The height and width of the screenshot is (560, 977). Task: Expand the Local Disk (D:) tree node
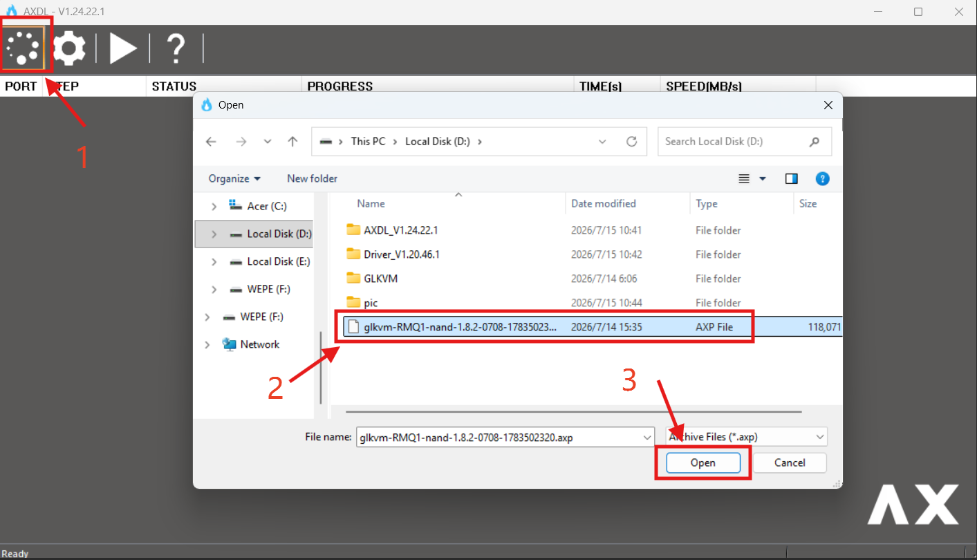214,234
